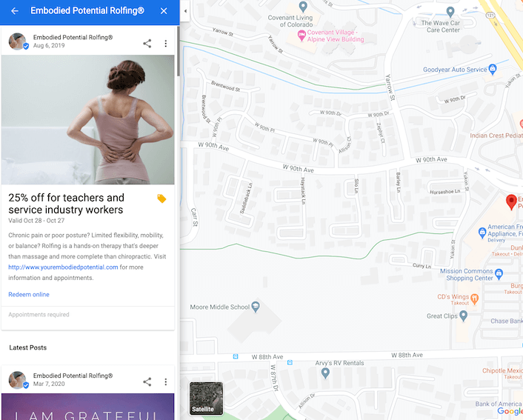Open the yourembodiedpotential.com link
This screenshot has width=523, height=420.
click(63, 267)
